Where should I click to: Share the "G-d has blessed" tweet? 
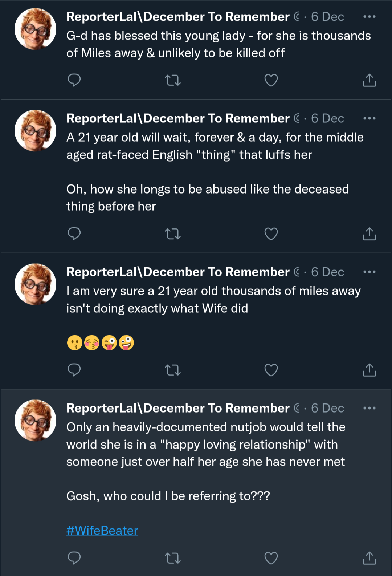coord(369,80)
